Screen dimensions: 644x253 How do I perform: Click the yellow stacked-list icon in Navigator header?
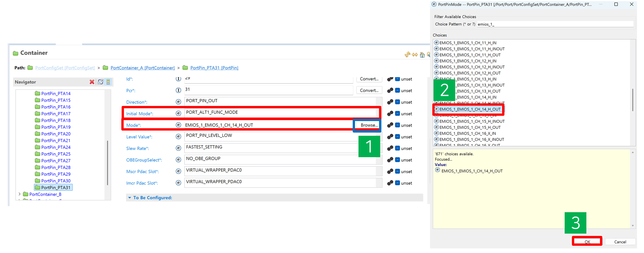click(x=108, y=82)
